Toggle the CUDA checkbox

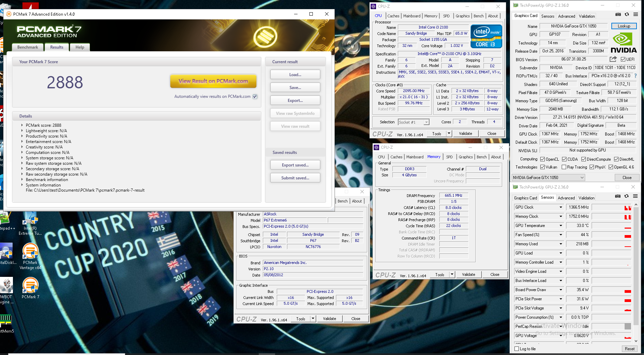coord(564,159)
